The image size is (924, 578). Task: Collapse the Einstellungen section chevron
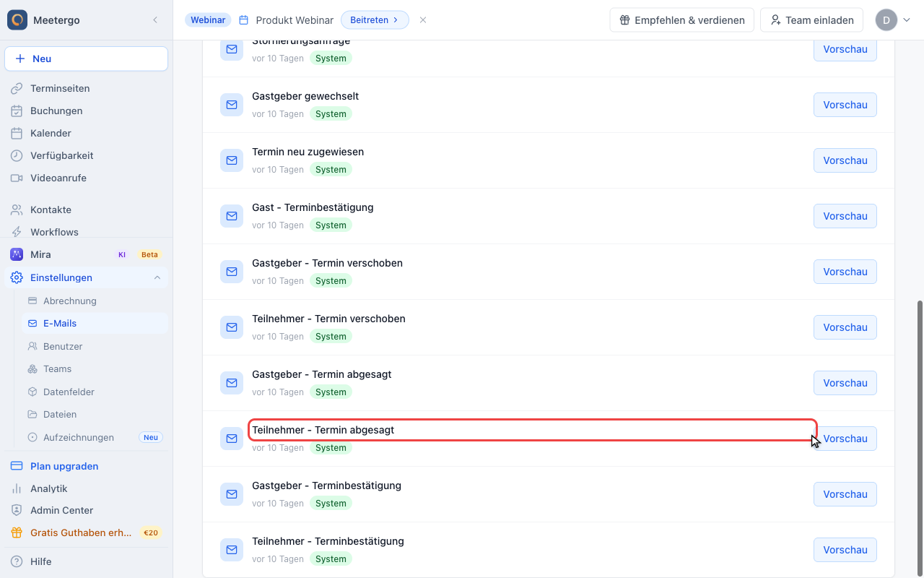[x=157, y=277]
